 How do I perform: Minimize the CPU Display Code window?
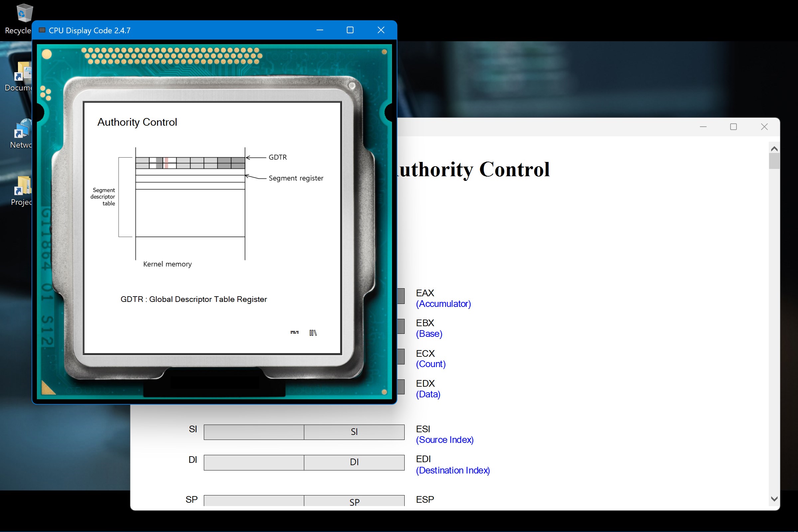tap(320, 30)
